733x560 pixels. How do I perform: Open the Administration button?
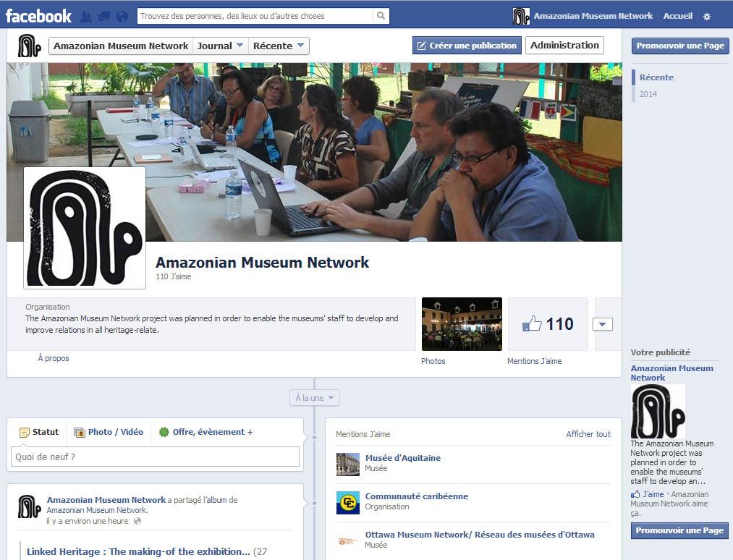click(564, 46)
